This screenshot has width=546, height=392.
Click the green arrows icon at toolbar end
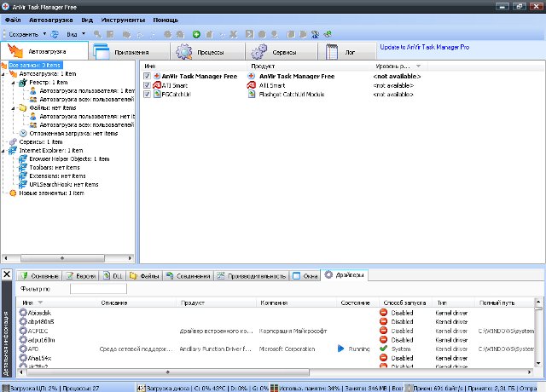(x=328, y=34)
